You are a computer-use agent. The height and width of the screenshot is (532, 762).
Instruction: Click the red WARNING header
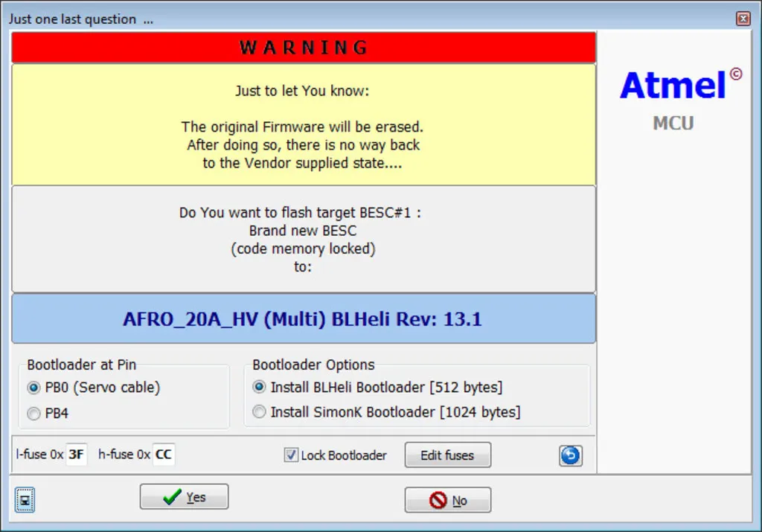[303, 48]
